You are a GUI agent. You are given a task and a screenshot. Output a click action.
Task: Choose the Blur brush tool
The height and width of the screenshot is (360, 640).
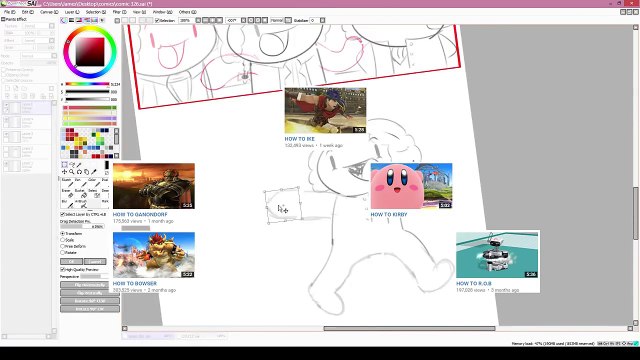[x=67, y=204]
